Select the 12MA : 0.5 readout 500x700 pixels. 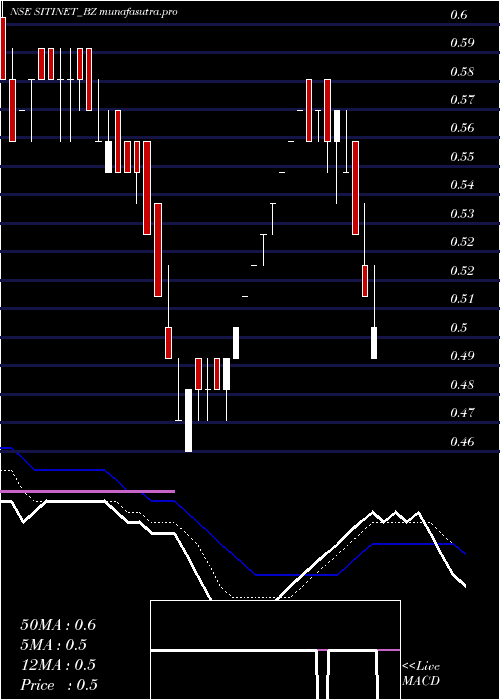pos(58,665)
